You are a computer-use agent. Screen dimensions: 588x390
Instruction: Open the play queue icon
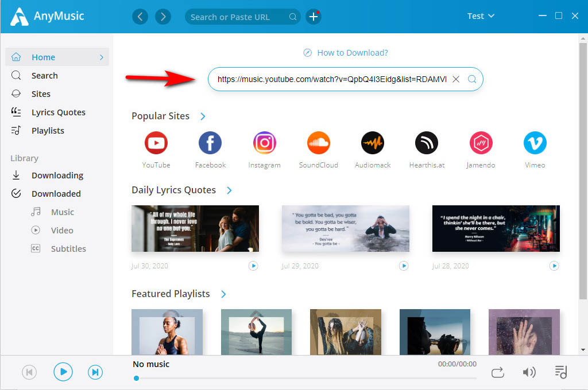pos(560,372)
